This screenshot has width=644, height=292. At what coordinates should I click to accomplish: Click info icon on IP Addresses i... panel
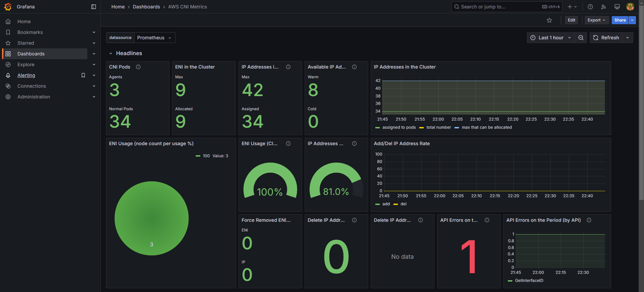(x=288, y=67)
